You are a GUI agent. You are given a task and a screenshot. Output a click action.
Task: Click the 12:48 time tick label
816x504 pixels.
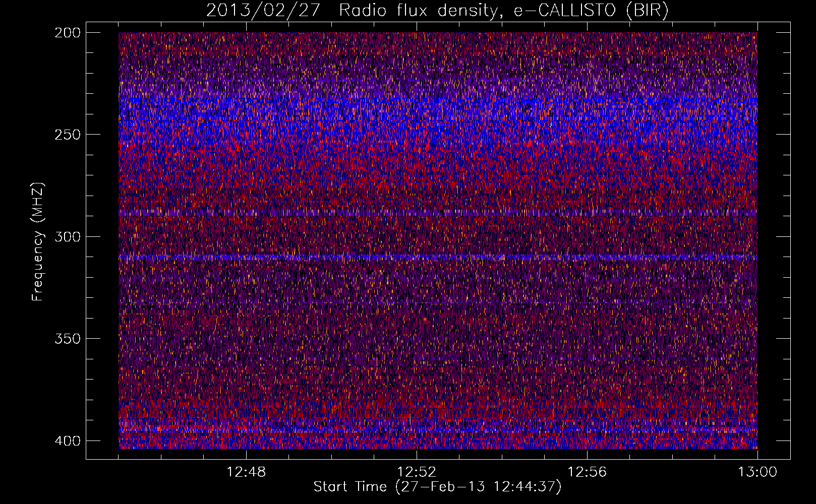246,472
